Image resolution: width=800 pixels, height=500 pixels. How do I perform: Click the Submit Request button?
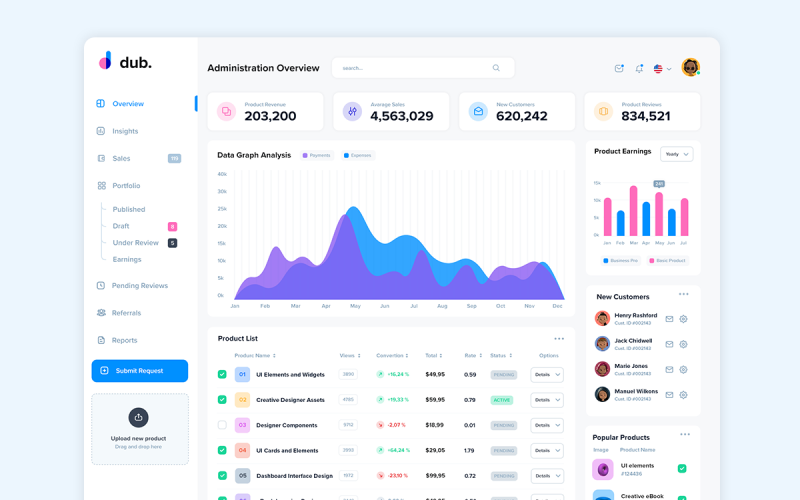tap(139, 371)
